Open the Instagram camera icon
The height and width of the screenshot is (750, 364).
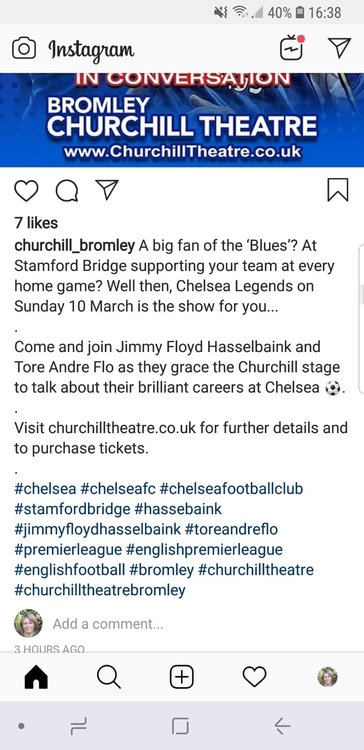(24, 49)
